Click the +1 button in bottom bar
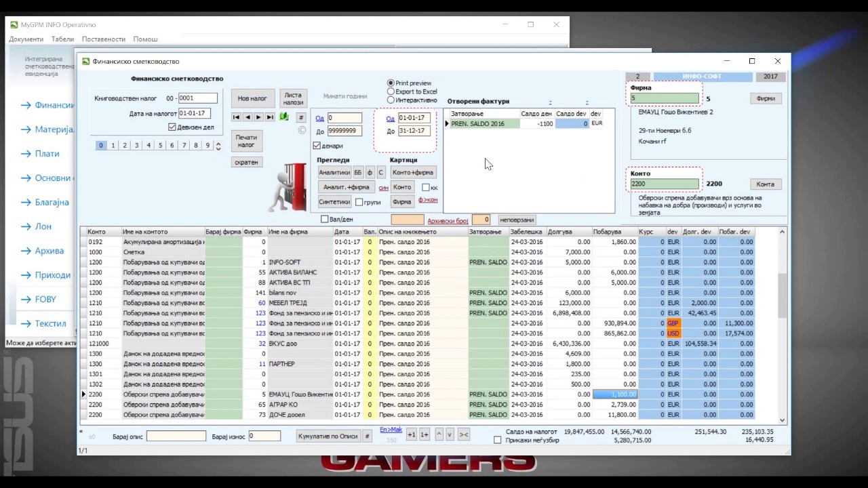This screenshot has width=868, height=488. [411, 435]
